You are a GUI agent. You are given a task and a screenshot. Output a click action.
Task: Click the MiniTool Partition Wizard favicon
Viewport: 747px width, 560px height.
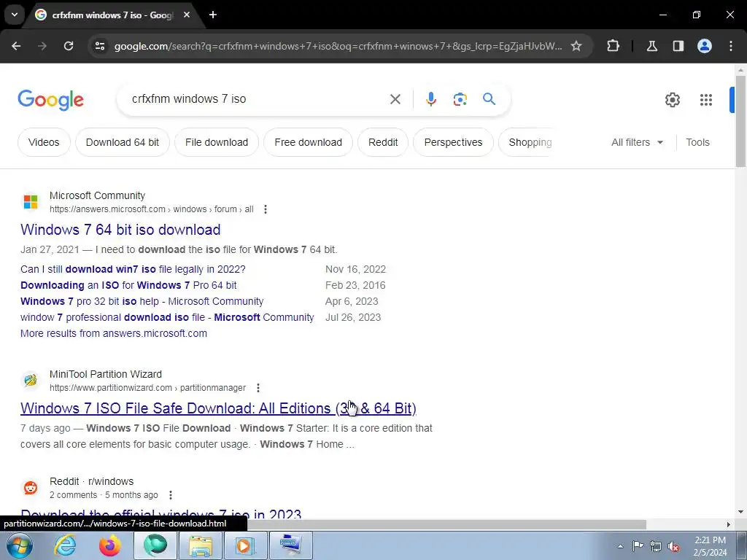point(31,380)
